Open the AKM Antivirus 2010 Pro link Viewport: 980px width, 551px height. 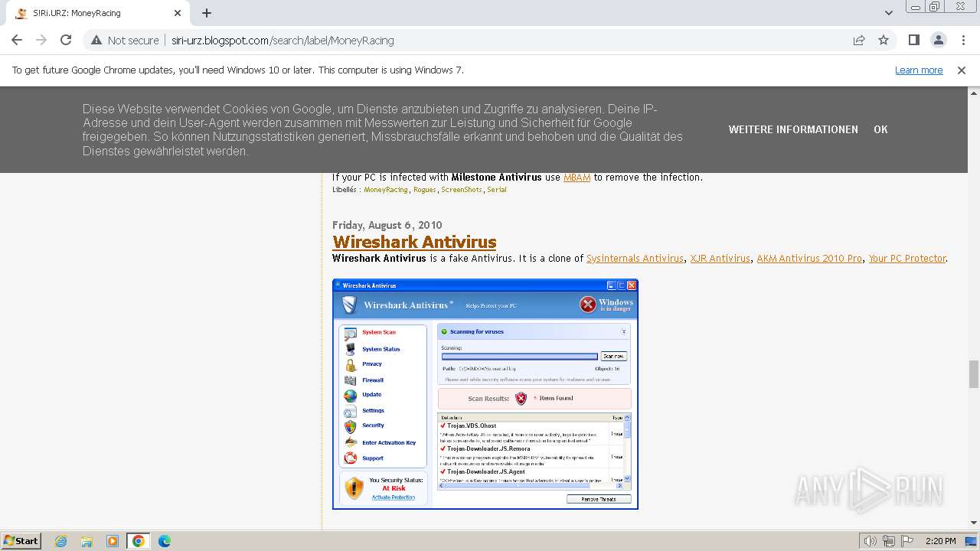click(x=809, y=259)
